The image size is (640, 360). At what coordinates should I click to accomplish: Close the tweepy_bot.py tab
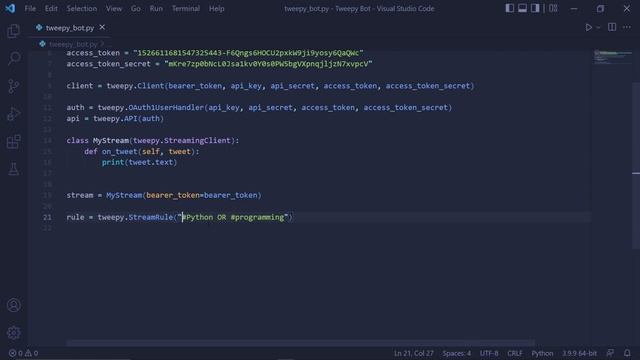click(x=102, y=27)
